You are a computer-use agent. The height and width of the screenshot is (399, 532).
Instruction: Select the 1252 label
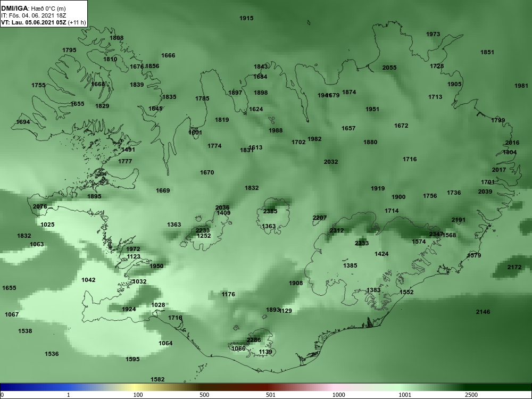tap(204, 236)
